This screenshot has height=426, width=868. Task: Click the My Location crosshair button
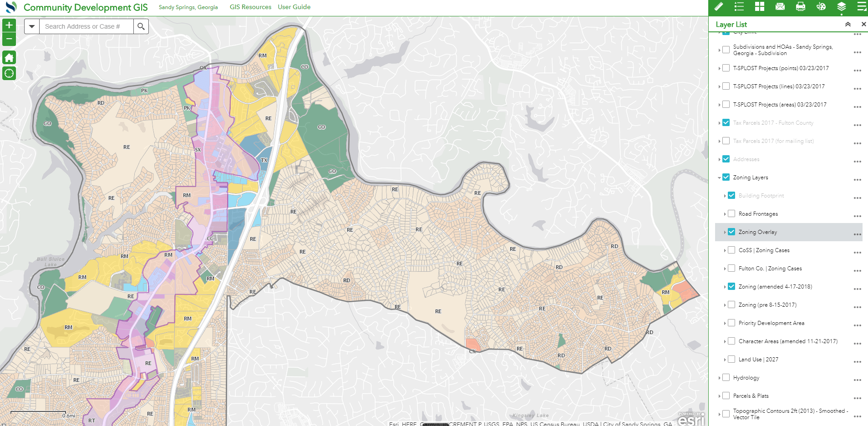[x=9, y=73]
